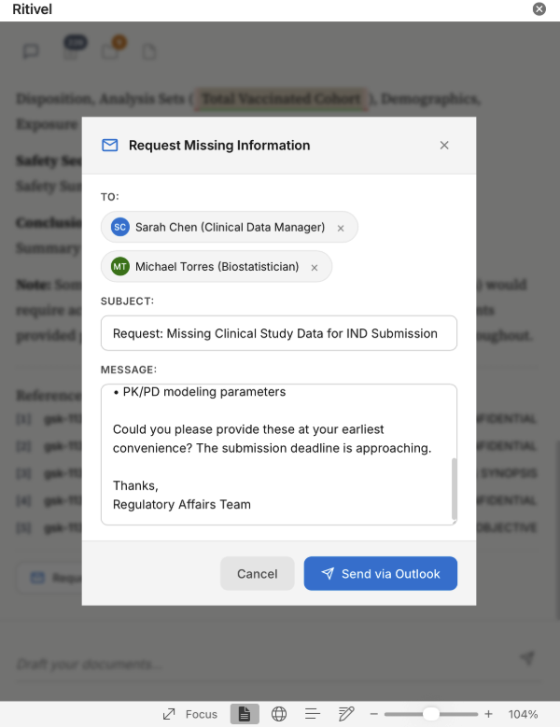The height and width of the screenshot is (728, 560).
Task: Click the MT avatar on Michael Torres chip
Action: point(119,267)
